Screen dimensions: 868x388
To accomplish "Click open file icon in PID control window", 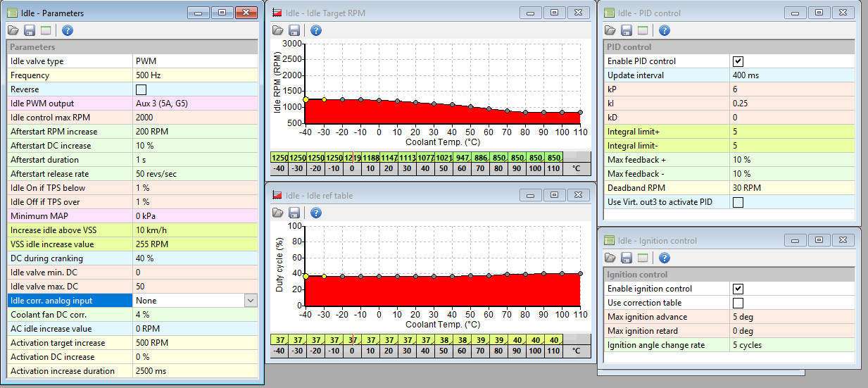I will click(610, 30).
